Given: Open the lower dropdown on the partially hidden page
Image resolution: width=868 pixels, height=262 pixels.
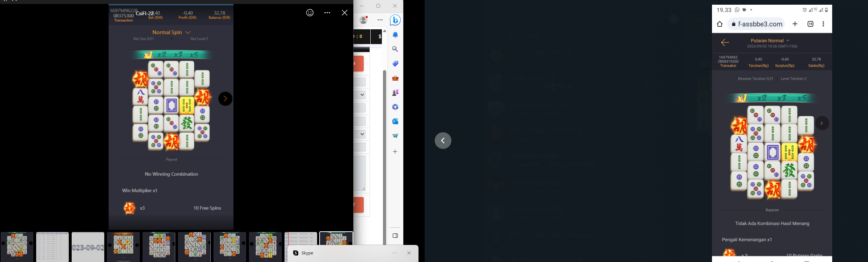Looking at the screenshot, I should tap(360, 134).
